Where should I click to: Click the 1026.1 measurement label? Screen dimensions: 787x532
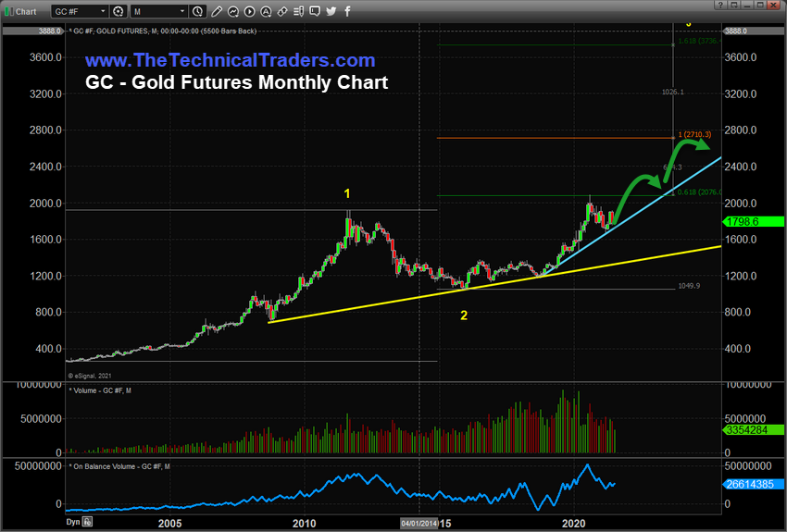pyautogui.click(x=672, y=92)
